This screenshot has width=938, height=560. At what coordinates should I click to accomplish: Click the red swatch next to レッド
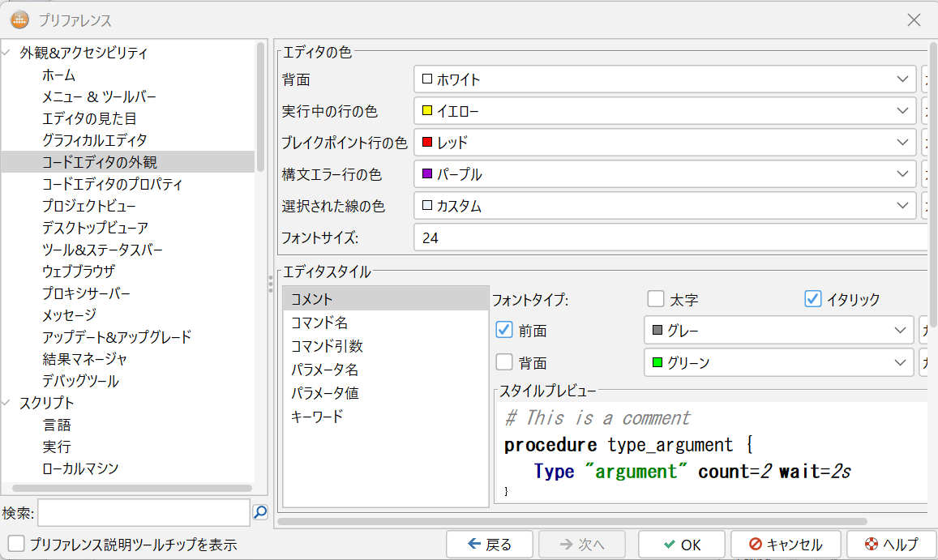pos(427,142)
